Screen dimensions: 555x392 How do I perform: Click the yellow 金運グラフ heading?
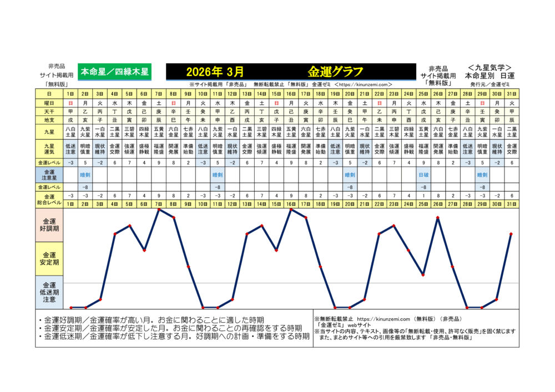(x=335, y=72)
